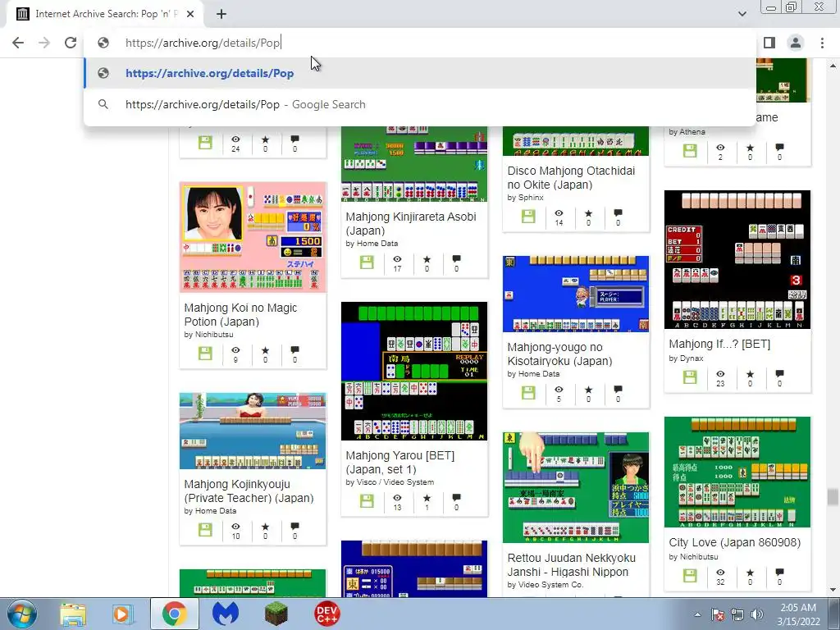The height and width of the screenshot is (630, 840).
Task: Choose the Google Search suggestion for archive.org/details/Pop
Action: [419, 104]
